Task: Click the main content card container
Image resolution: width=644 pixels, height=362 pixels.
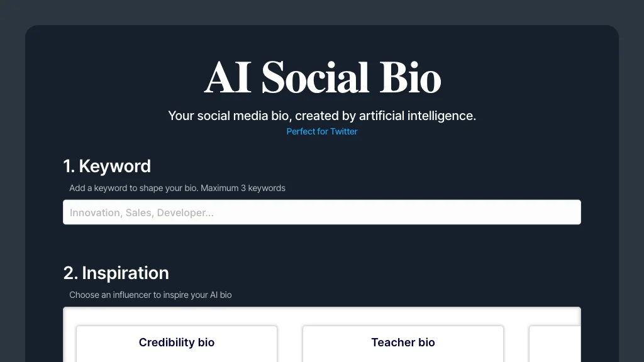Action: 321,245
